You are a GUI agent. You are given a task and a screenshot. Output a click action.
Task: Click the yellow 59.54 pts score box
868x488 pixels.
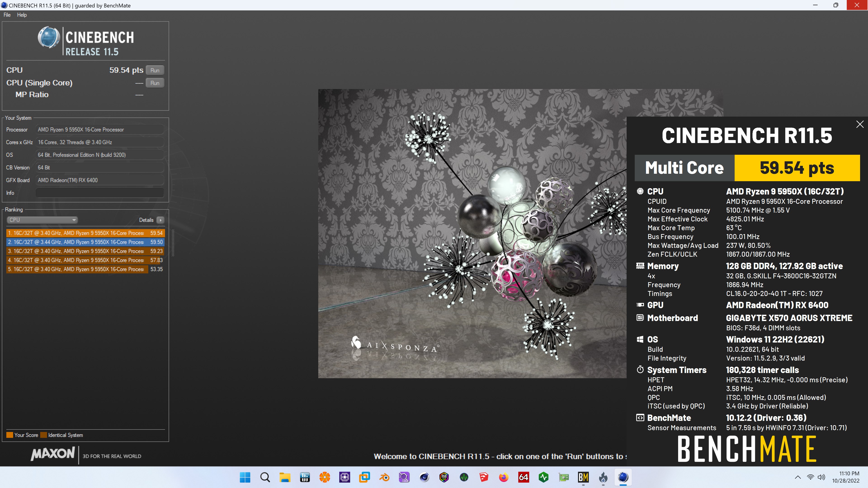(797, 168)
